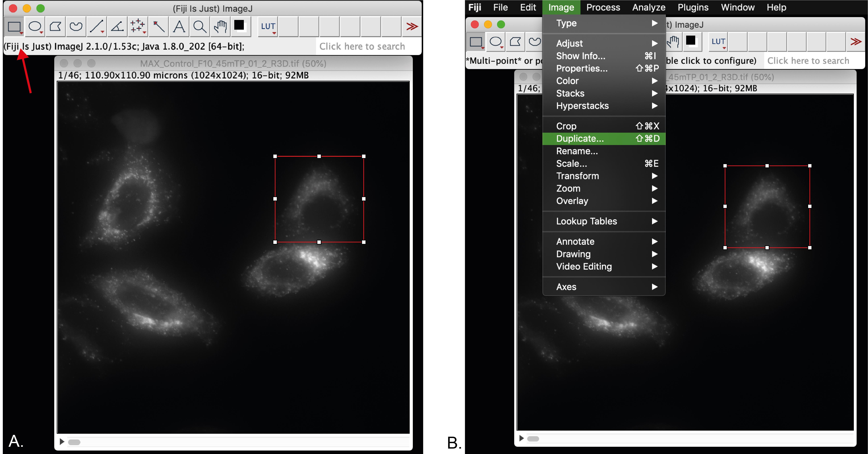The width and height of the screenshot is (868, 454).
Task: Expand the Stacks submenu
Action: tap(604, 93)
